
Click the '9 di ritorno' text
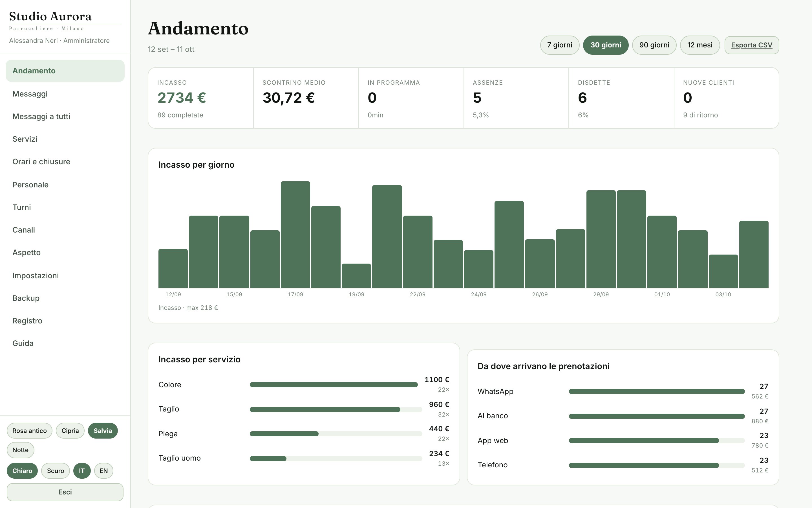tap(700, 115)
